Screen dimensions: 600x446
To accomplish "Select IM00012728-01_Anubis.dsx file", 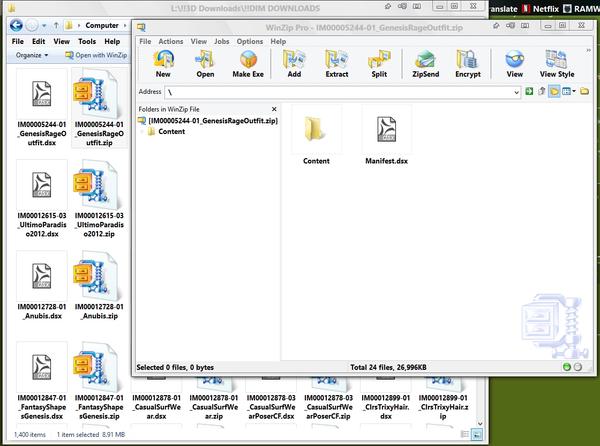I will pyautogui.click(x=42, y=286).
